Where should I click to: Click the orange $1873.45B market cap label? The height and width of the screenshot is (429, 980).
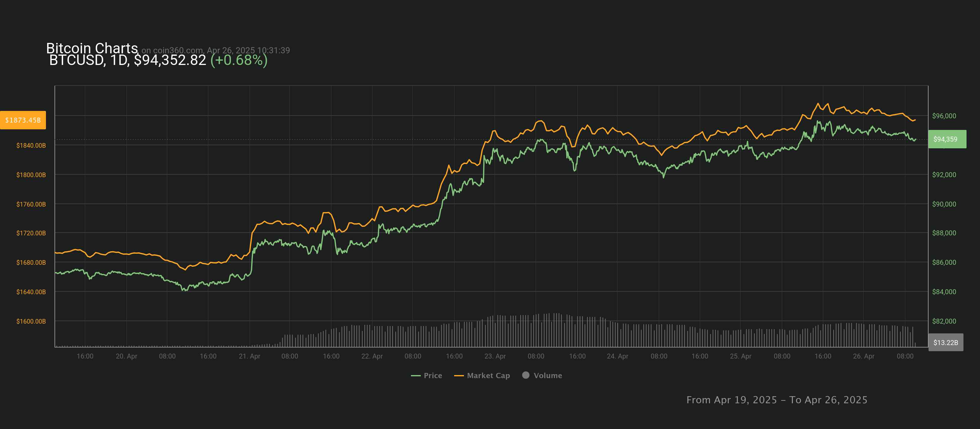point(23,120)
